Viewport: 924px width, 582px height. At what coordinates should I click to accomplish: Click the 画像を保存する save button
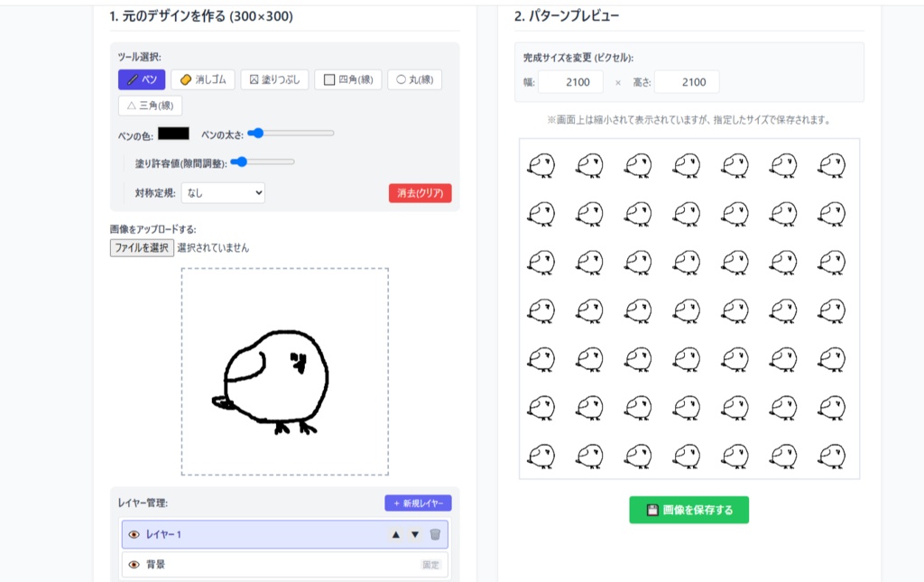[x=688, y=510]
